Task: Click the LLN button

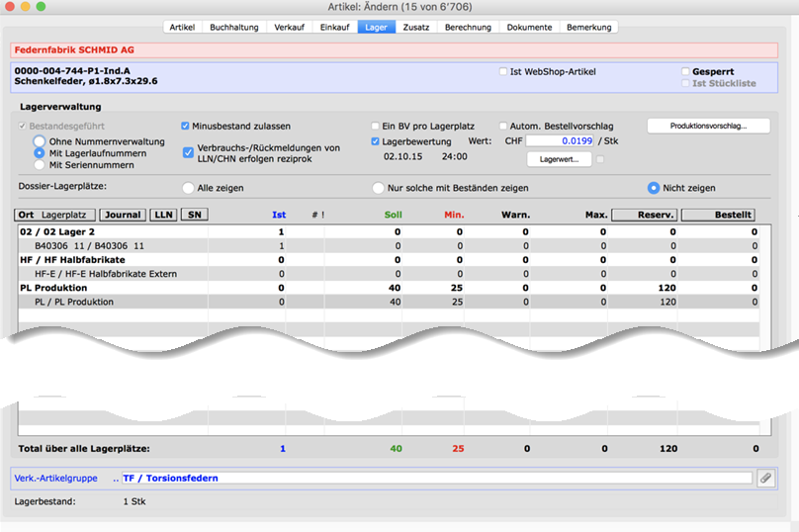Action: click(x=163, y=215)
